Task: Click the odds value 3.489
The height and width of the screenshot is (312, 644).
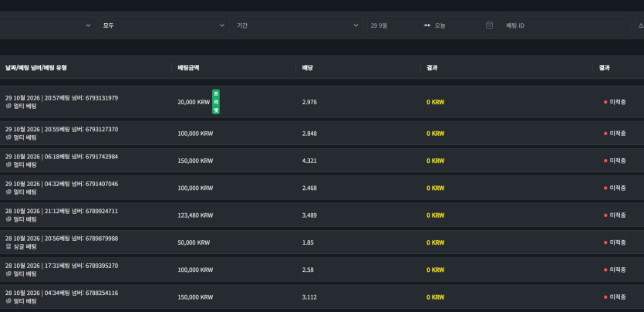Action: pyautogui.click(x=309, y=215)
